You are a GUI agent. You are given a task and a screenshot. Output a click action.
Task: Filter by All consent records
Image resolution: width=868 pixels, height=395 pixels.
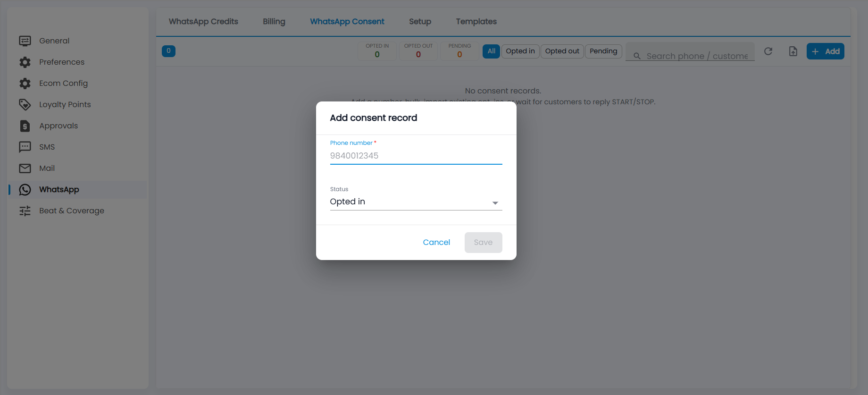492,51
